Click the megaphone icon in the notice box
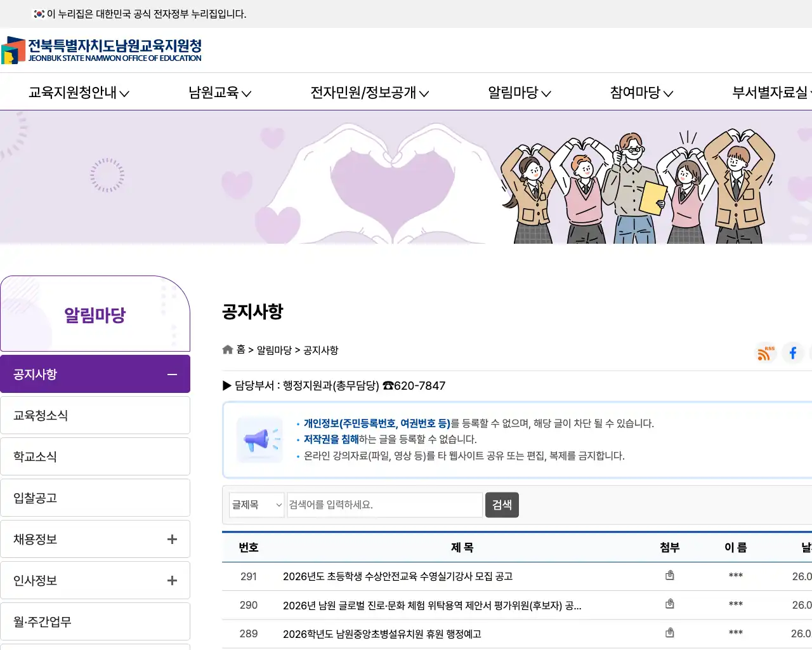This screenshot has height=650, width=812. (259, 439)
